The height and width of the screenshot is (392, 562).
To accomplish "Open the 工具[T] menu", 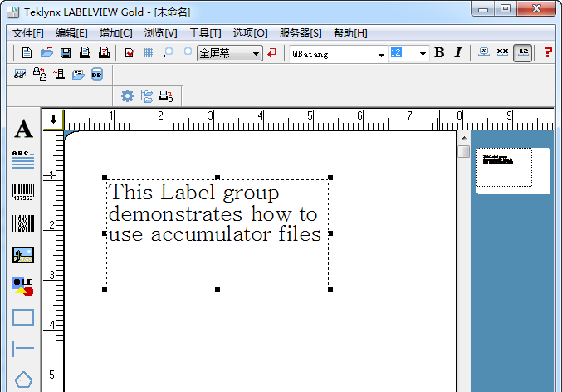I will [205, 32].
